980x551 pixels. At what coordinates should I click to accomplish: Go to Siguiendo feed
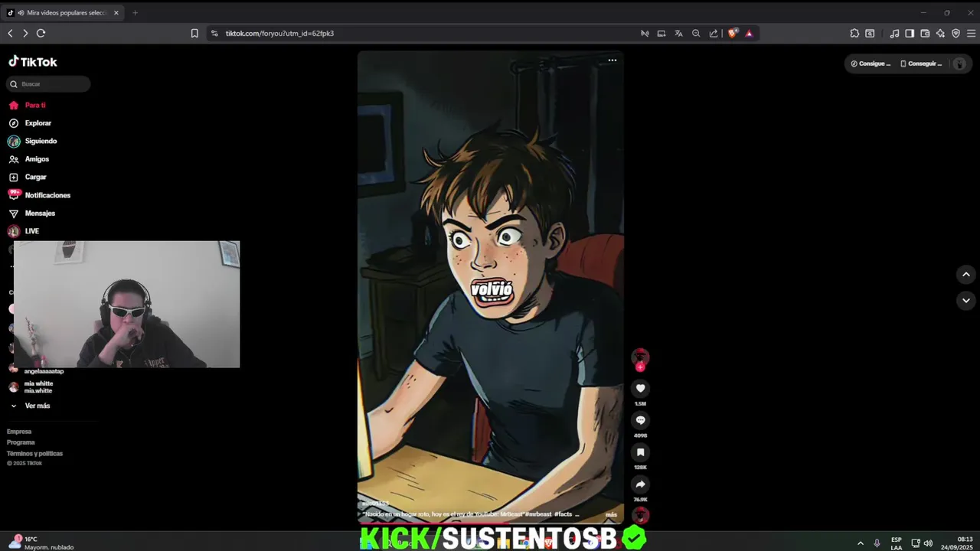(x=32, y=141)
